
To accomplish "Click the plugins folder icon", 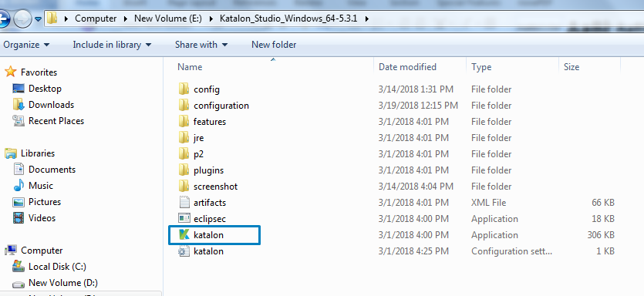I will pos(184,170).
